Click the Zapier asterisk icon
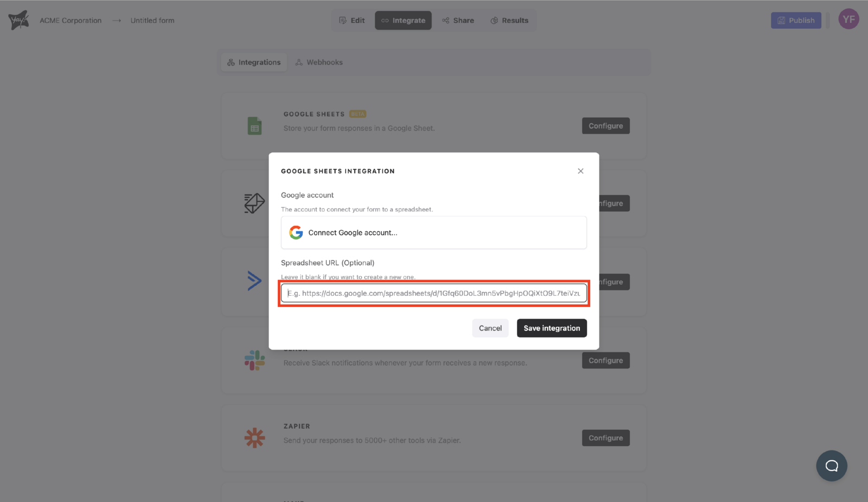Image resolution: width=868 pixels, height=502 pixels. [x=254, y=438]
